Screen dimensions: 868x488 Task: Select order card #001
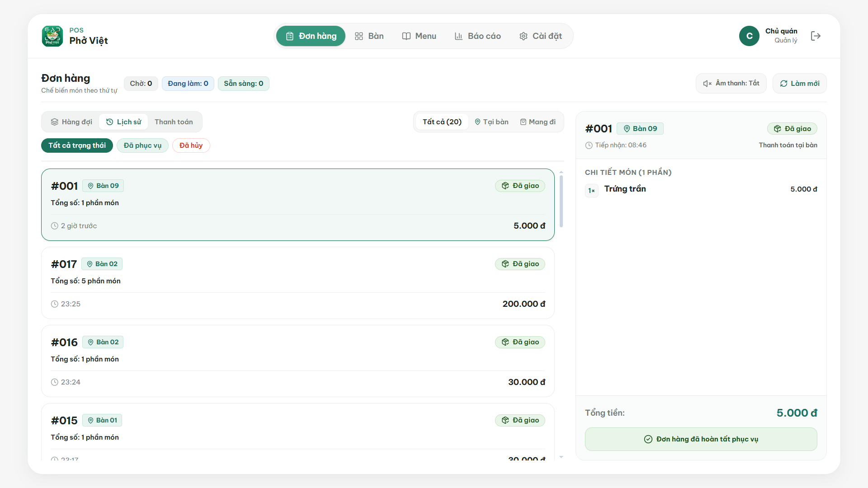[298, 205]
